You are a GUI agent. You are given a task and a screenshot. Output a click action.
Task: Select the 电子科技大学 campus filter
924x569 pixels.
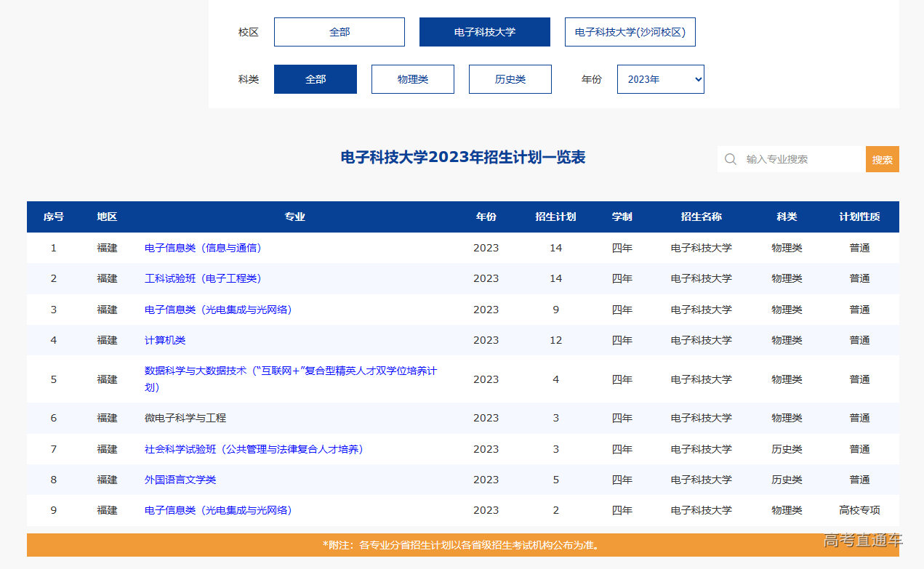click(x=484, y=31)
